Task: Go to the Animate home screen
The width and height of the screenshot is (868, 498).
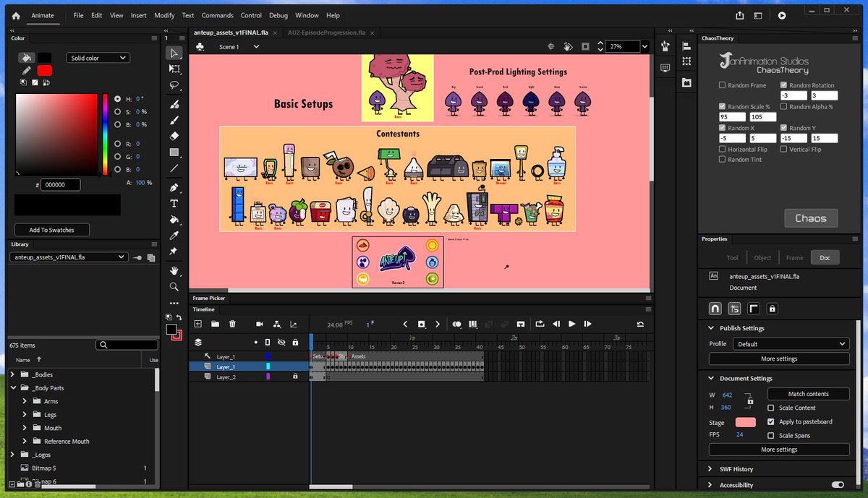Action: pyautogui.click(x=16, y=15)
